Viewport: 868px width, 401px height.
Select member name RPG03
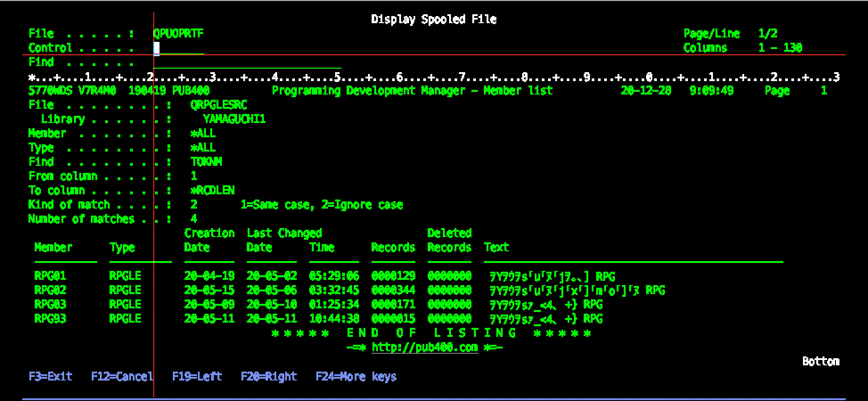tap(50, 304)
